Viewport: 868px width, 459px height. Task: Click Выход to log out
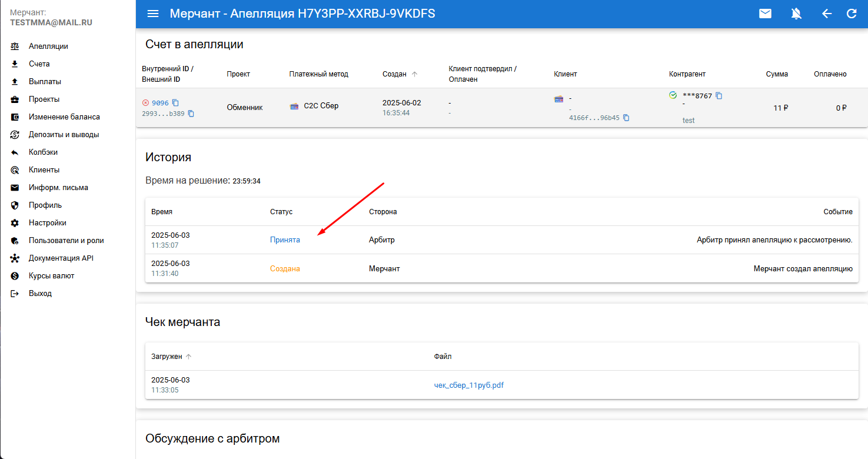(40, 294)
